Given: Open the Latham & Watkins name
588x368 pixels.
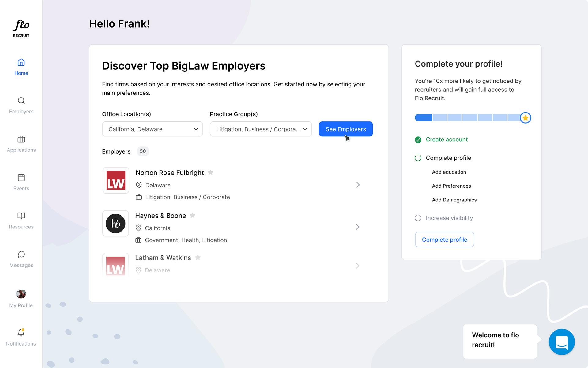Looking at the screenshot, I should (163, 258).
